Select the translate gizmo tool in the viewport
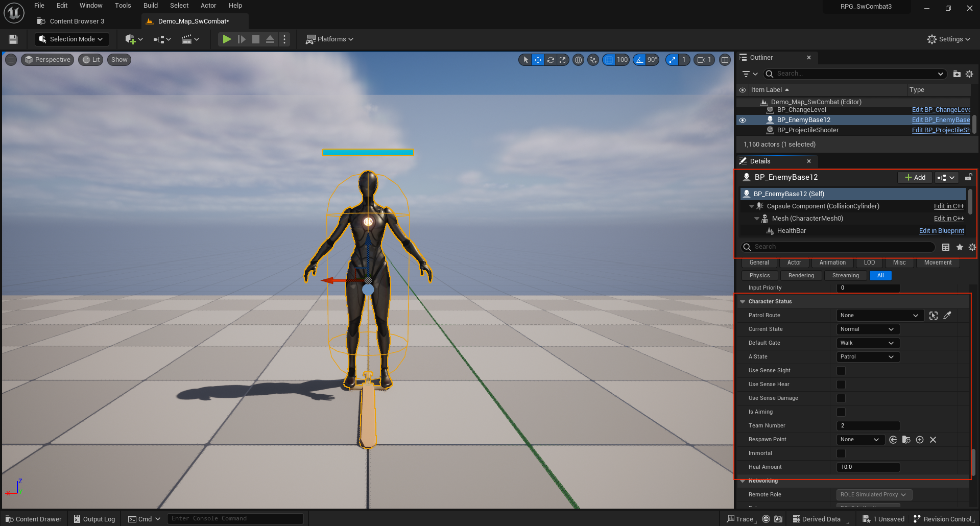This screenshot has width=980, height=526. (538, 60)
